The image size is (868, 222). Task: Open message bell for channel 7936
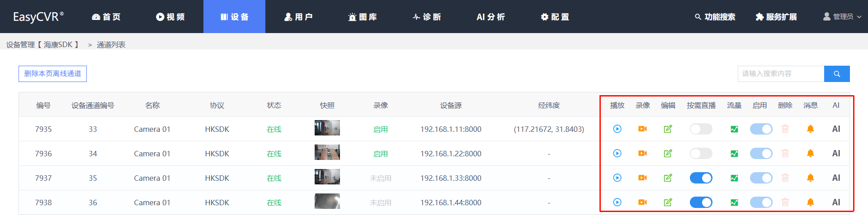(811, 154)
